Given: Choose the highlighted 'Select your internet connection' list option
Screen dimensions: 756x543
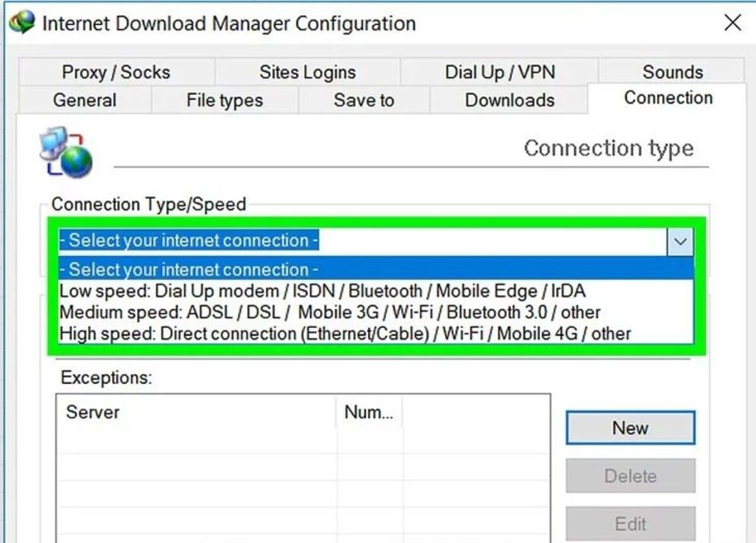Looking at the screenshot, I should (x=376, y=269).
